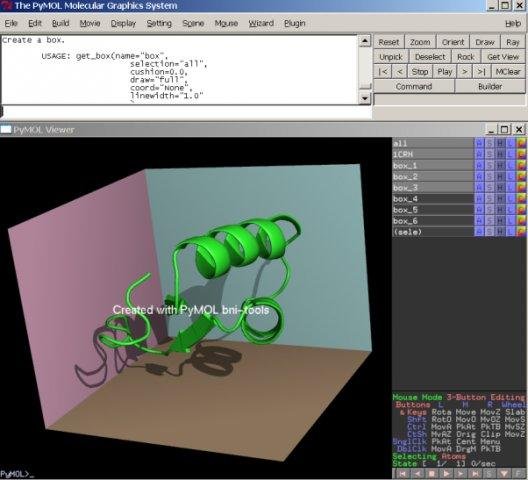Toggle visibility of box_5 object
The height and width of the screenshot is (480, 528).
pos(433,210)
